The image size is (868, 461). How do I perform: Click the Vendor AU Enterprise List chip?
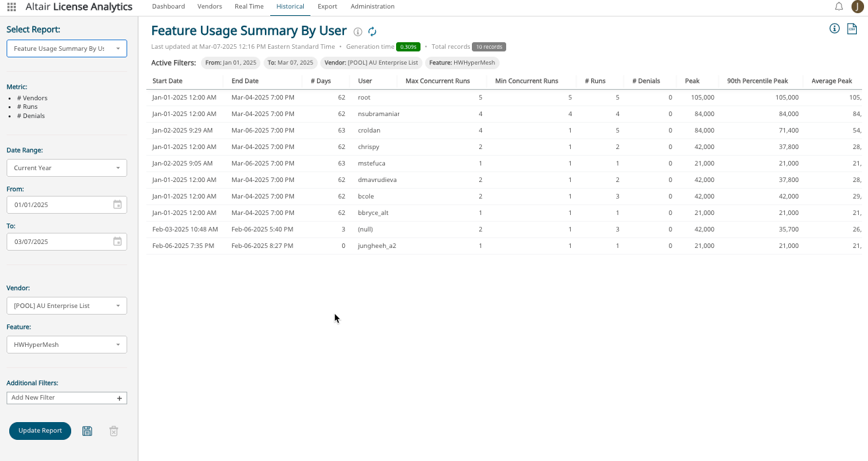point(371,63)
